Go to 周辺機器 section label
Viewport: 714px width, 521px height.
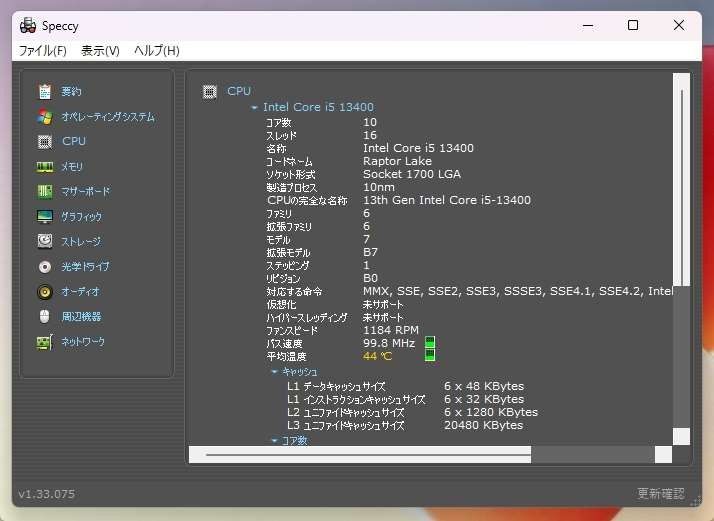[81, 317]
